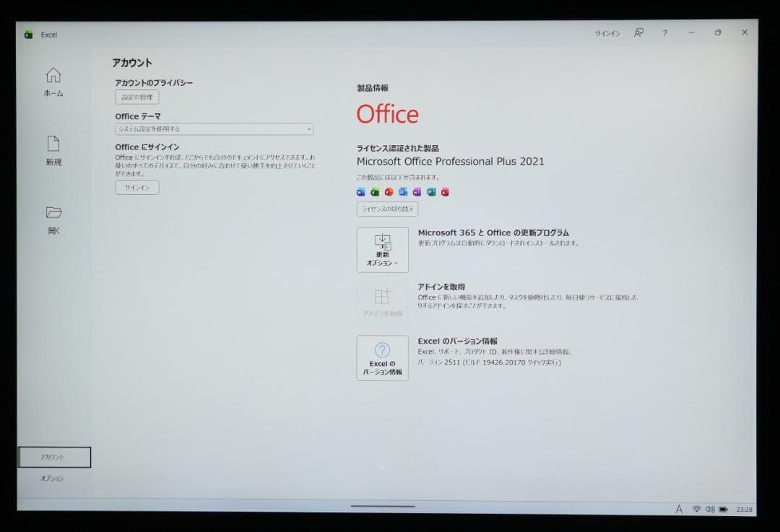Select the OneNote icon in product list
Viewport: 780px width, 532px height.
point(417,192)
